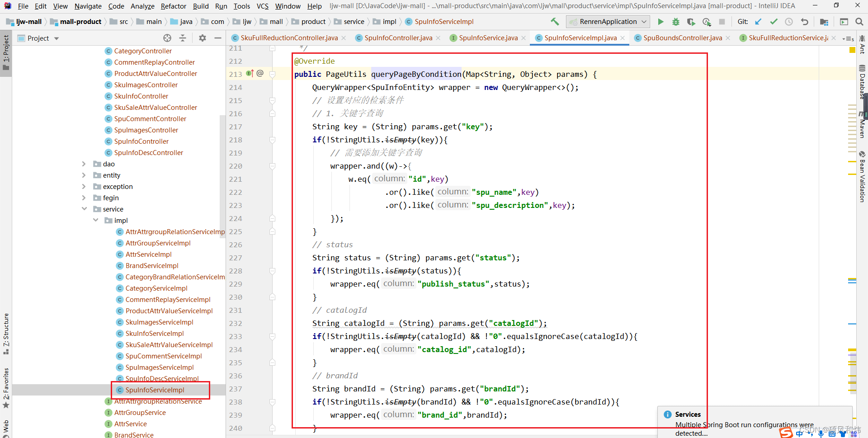Click the Sogou input method tray icon
868x438 pixels.
[x=786, y=433]
